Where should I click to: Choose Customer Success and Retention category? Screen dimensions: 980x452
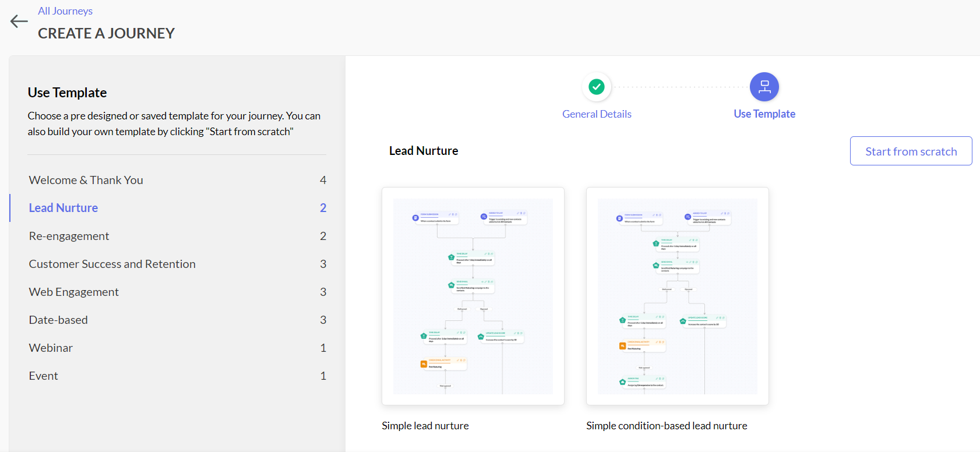coord(112,264)
